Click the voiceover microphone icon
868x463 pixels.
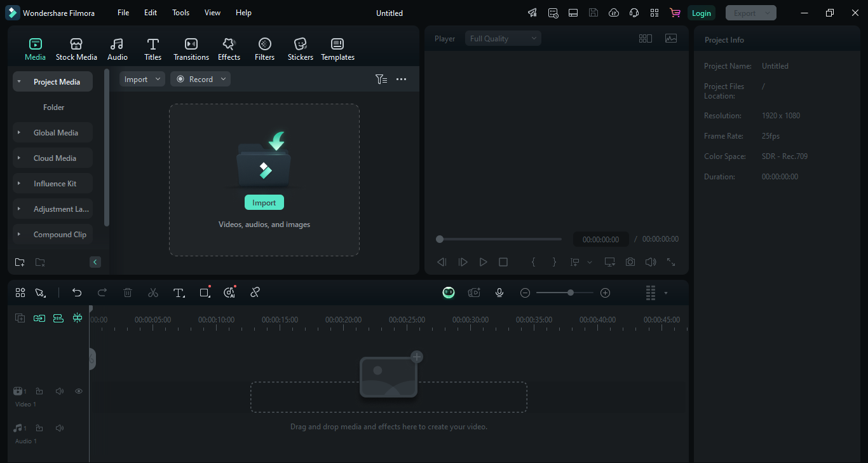(x=499, y=293)
